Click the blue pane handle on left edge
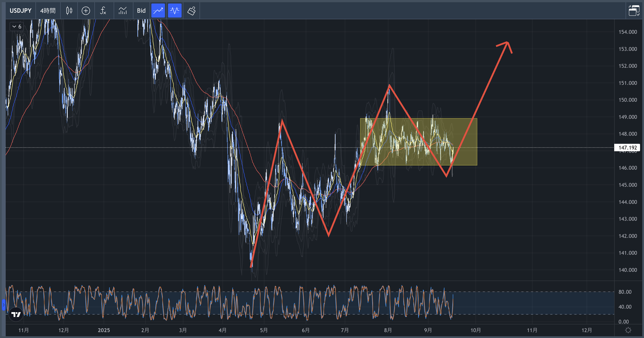Screen dimensions: 644x338 tap(4, 305)
